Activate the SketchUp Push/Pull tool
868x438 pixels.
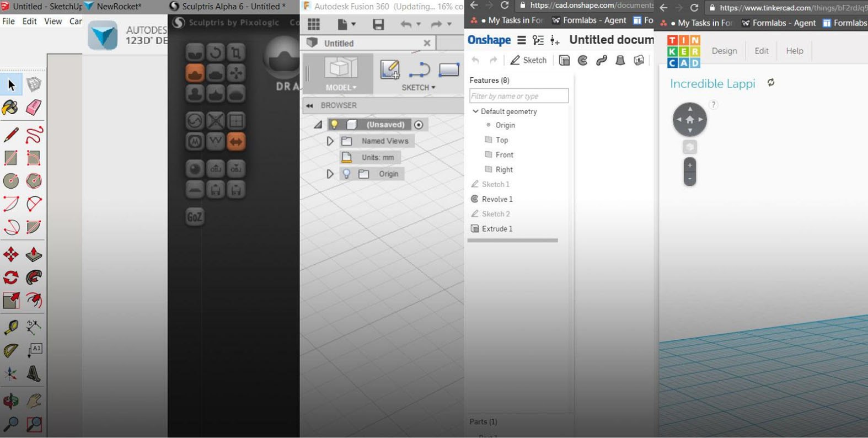[34, 254]
